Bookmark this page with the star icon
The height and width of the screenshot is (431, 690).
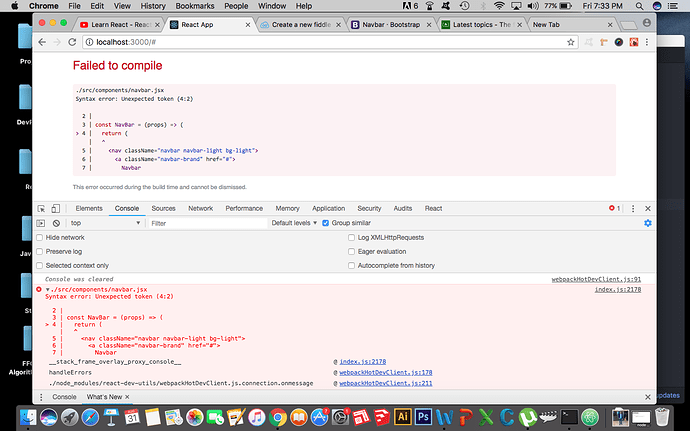571,42
